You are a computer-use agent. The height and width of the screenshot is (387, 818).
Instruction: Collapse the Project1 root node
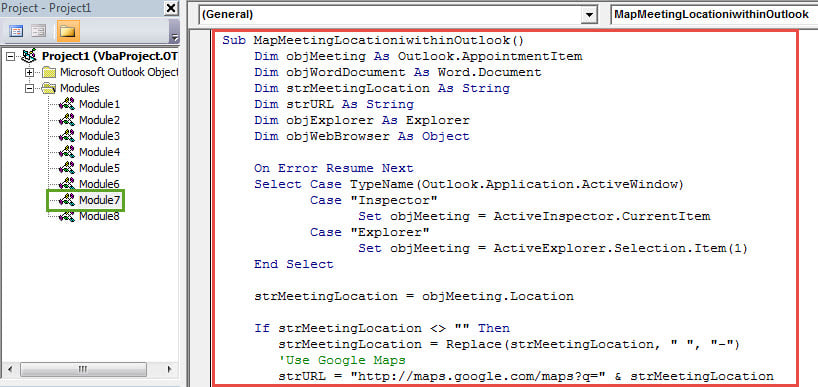10,56
